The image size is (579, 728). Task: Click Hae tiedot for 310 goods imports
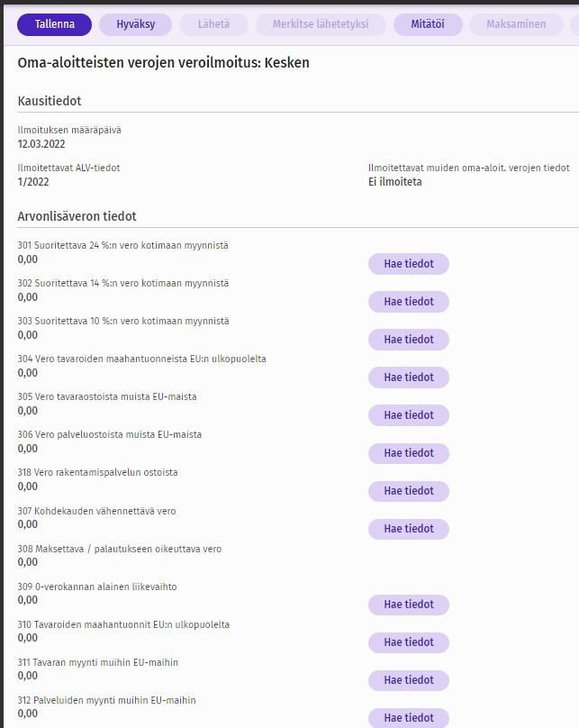409,642
